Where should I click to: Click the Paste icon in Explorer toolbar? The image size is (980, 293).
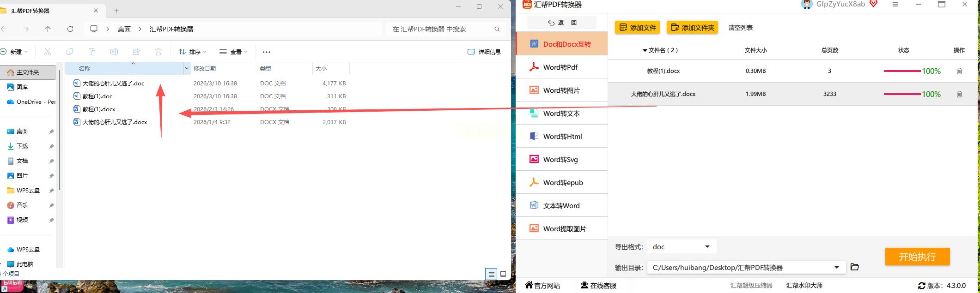(92, 52)
